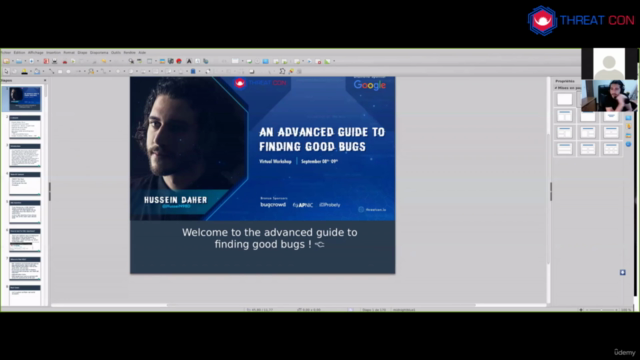Open the table icon dropdown arrow
Image resolution: width=640 pixels, height=360 pixels.
coord(242,61)
